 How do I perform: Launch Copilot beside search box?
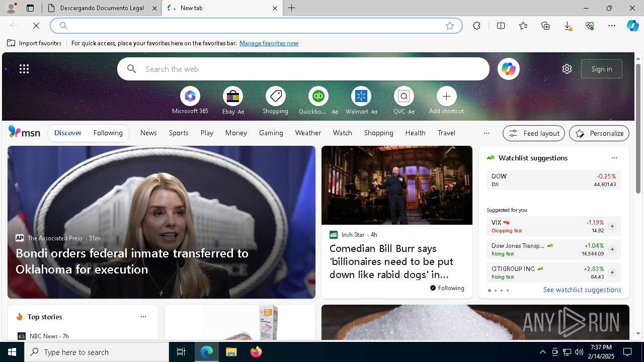508,69
